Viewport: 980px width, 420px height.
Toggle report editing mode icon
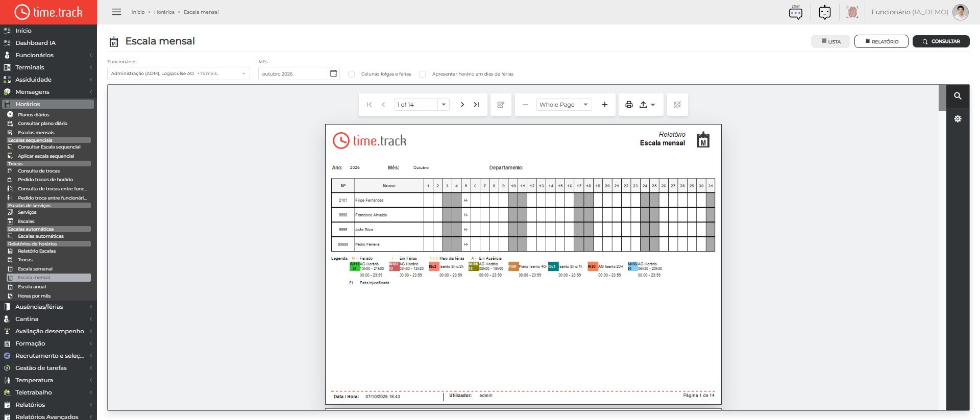pos(501,105)
